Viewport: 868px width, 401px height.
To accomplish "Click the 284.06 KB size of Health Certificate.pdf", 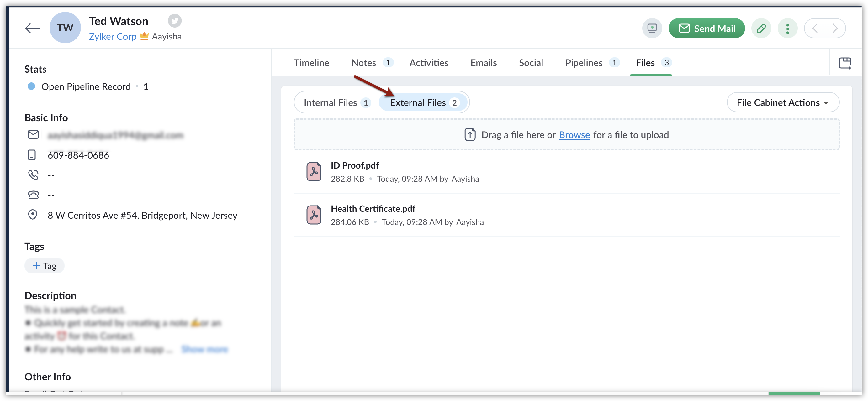I will coord(349,222).
